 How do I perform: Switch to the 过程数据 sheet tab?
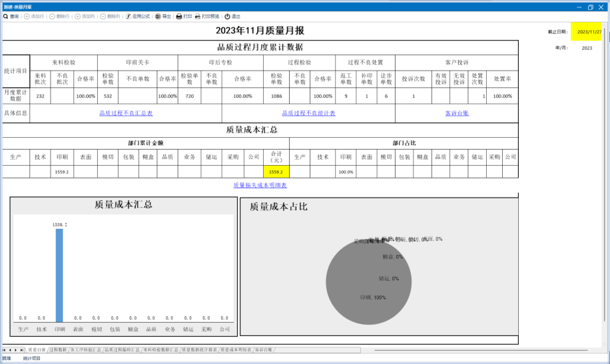point(59,349)
